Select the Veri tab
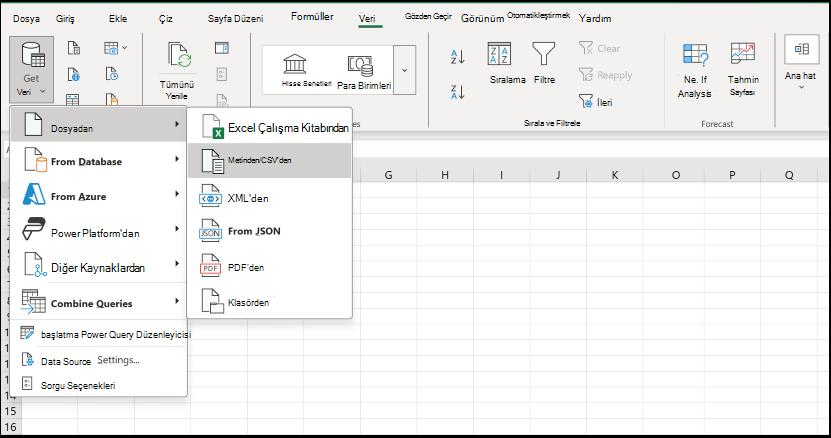This screenshot has width=831, height=438. 367,19
